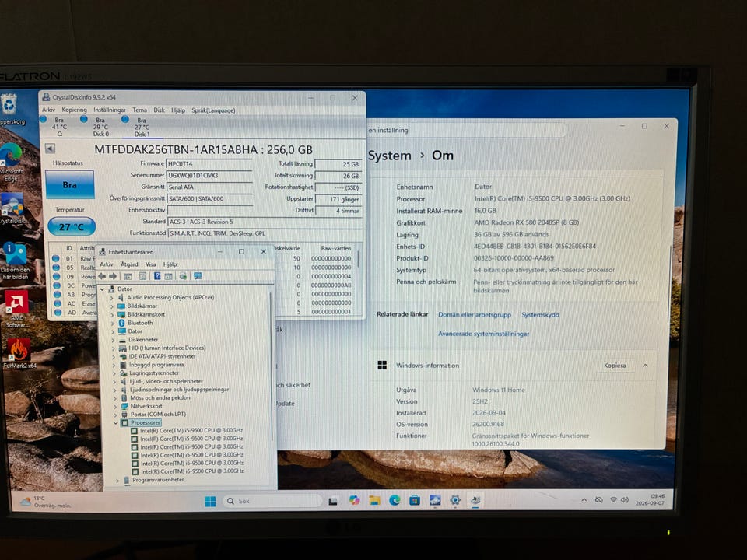Open the AMD Software desktop shortcut
Screen dimensions: 747x560
(x=16, y=309)
